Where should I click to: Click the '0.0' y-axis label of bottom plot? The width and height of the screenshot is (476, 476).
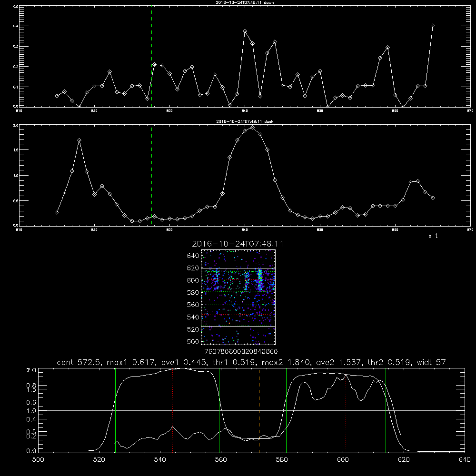pos(31,451)
